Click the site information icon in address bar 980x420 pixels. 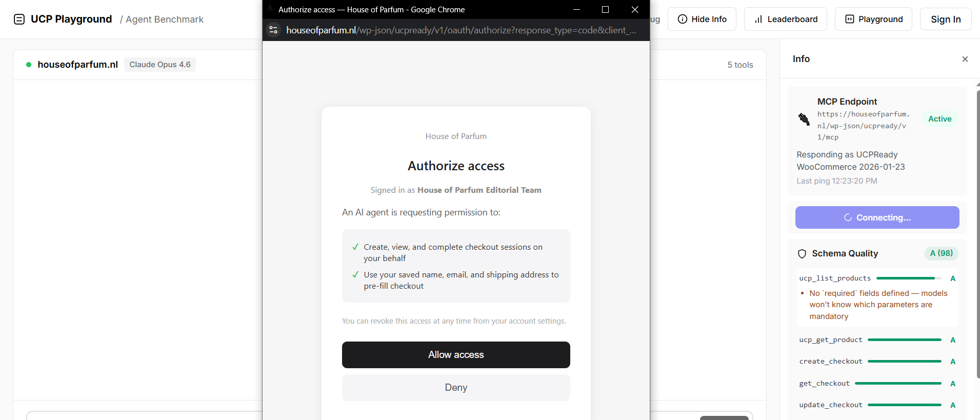click(273, 30)
